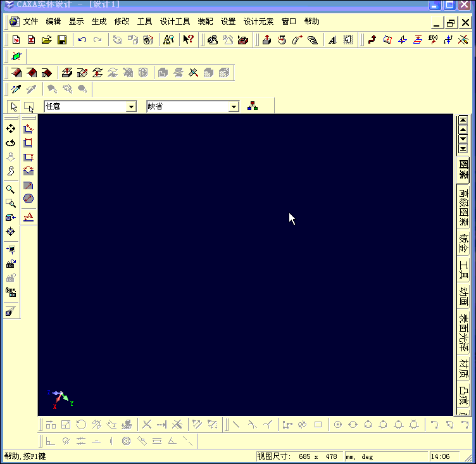Click the XYZ coordinate axis indicator
476x464 pixels.
(60, 399)
